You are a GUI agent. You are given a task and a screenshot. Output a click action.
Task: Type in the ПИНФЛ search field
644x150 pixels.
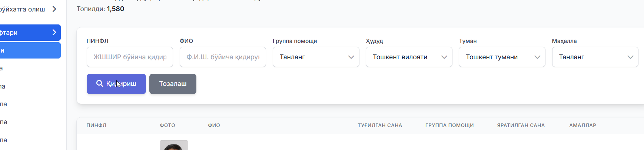[x=130, y=57]
